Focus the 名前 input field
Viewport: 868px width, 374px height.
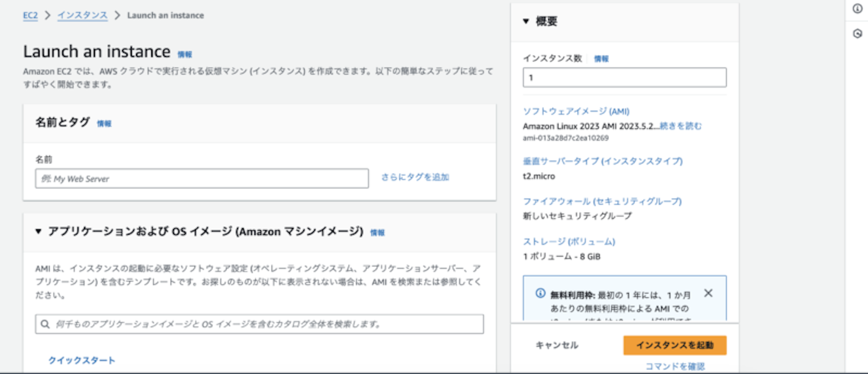tap(202, 179)
